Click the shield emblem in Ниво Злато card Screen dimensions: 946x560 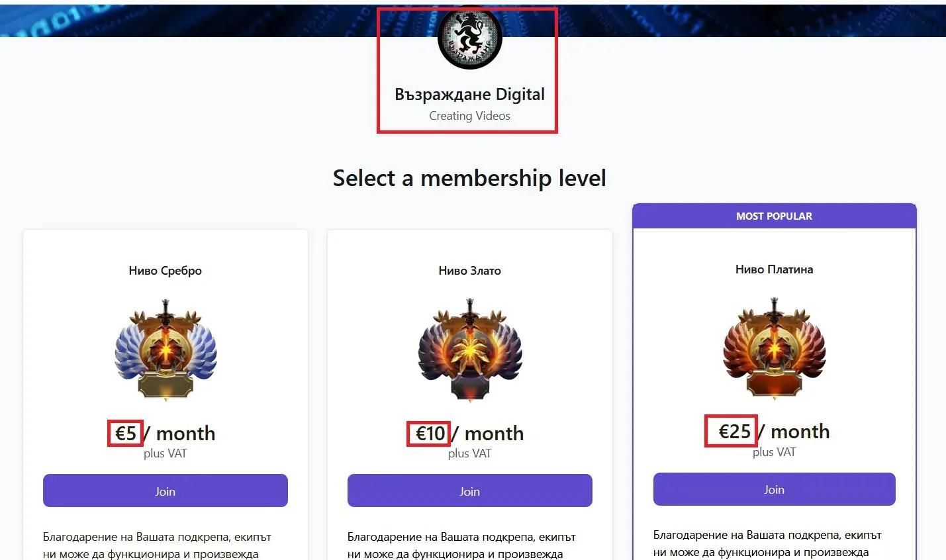point(469,351)
